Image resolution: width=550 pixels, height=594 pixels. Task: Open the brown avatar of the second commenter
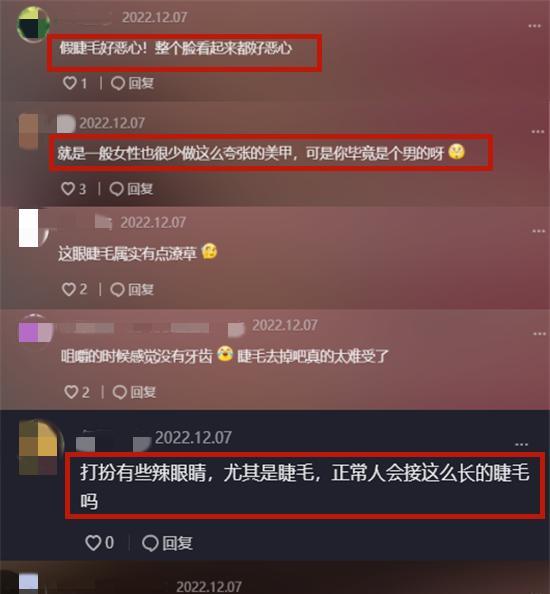click(29, 131)
